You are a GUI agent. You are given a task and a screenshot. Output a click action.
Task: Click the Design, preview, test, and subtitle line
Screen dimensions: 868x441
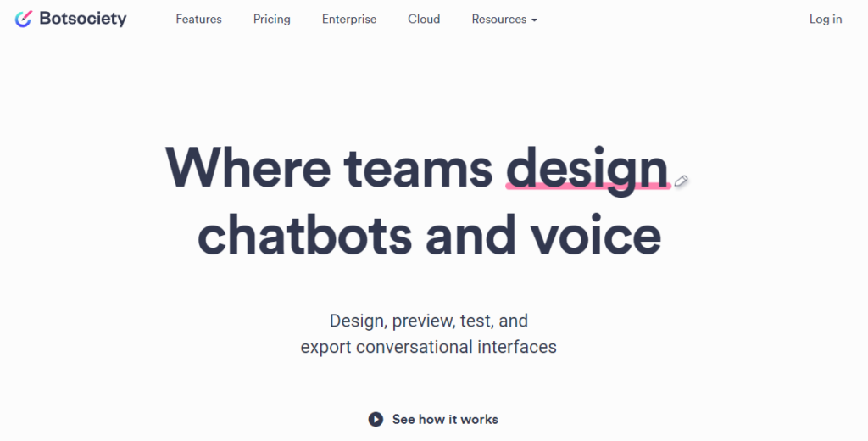coord(429,321)
